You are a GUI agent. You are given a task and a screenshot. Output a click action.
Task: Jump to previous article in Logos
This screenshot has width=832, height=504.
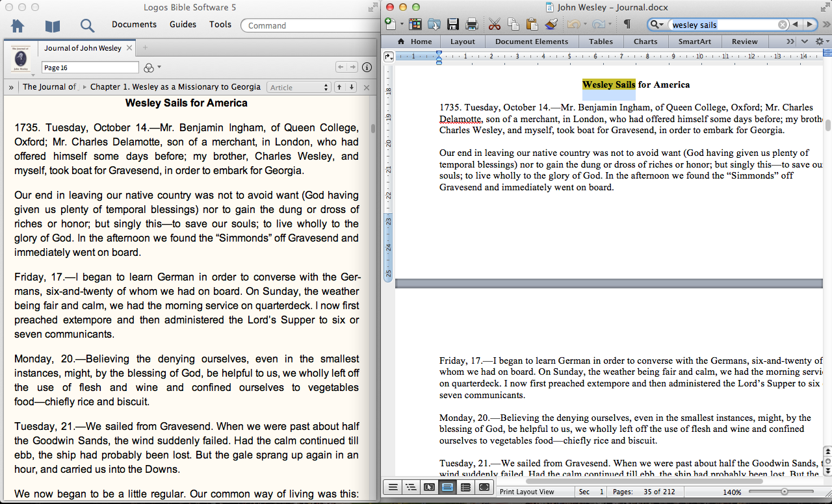point(339,87)
